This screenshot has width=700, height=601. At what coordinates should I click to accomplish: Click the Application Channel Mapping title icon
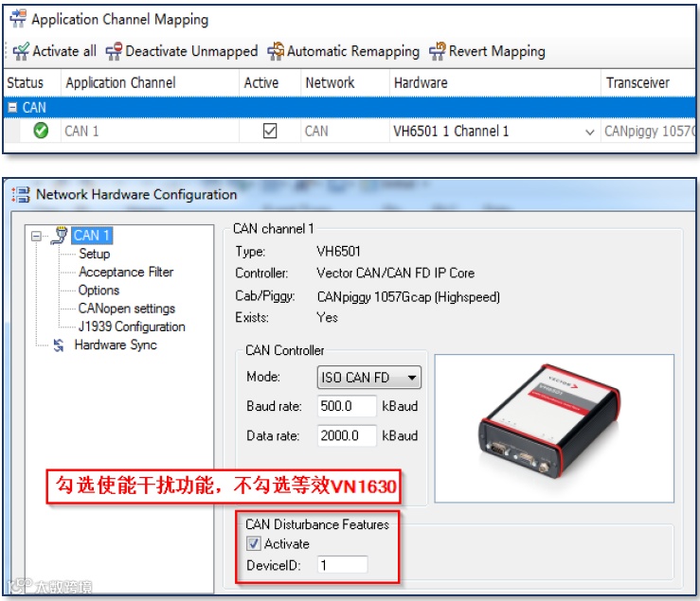(18, 19)
